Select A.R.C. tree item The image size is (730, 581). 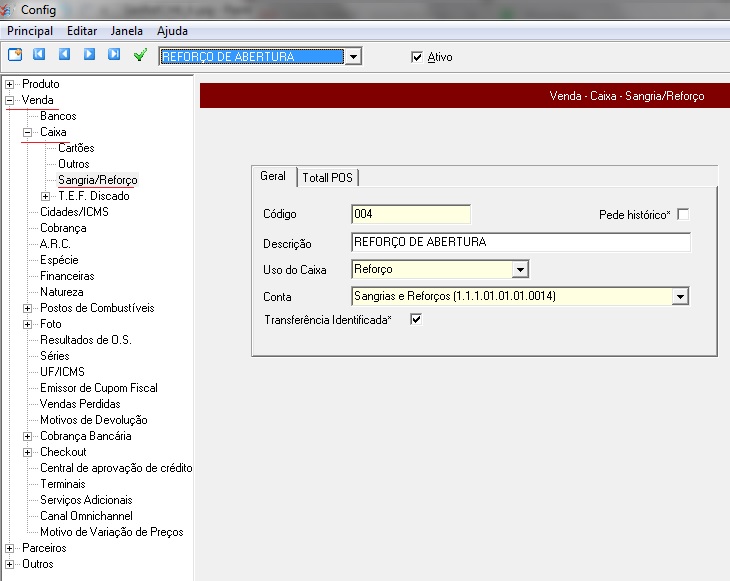[x=55, y=244]
